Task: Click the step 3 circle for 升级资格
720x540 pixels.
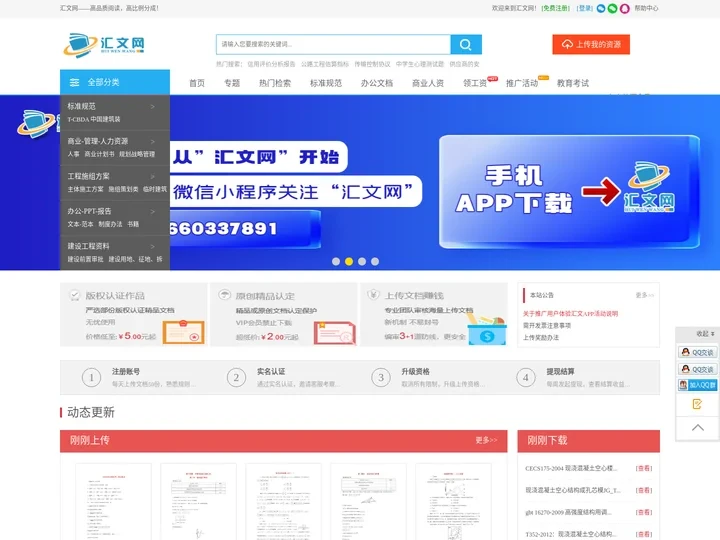Action: tap(381, 378)
